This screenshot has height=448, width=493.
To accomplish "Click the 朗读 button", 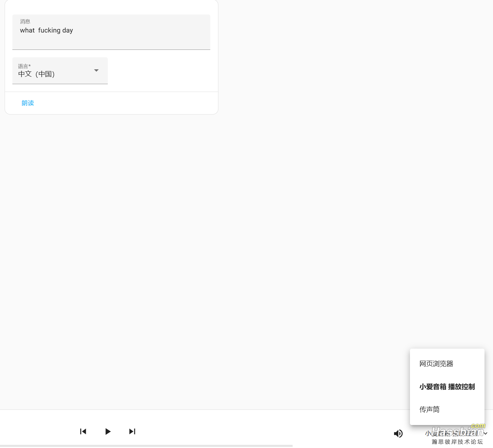I will click(x=28, y=103).
